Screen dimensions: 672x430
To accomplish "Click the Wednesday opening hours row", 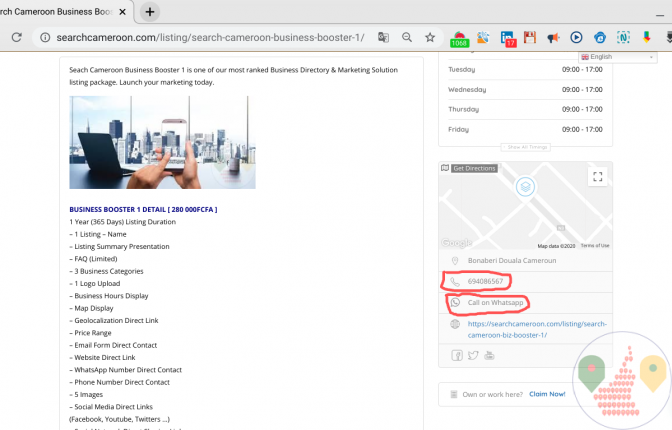I will click(525, 90).
